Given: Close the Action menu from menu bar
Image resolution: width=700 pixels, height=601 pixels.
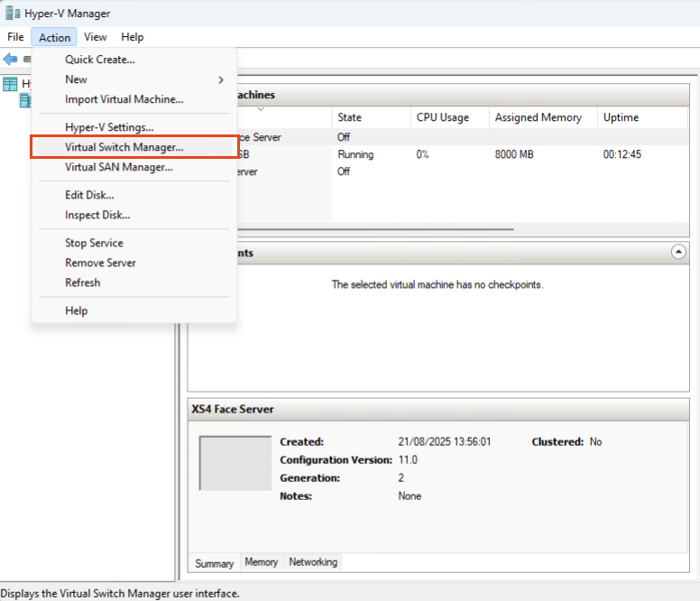Looking at the screenshot, I should pyautogui.click(x=54, y=37).
